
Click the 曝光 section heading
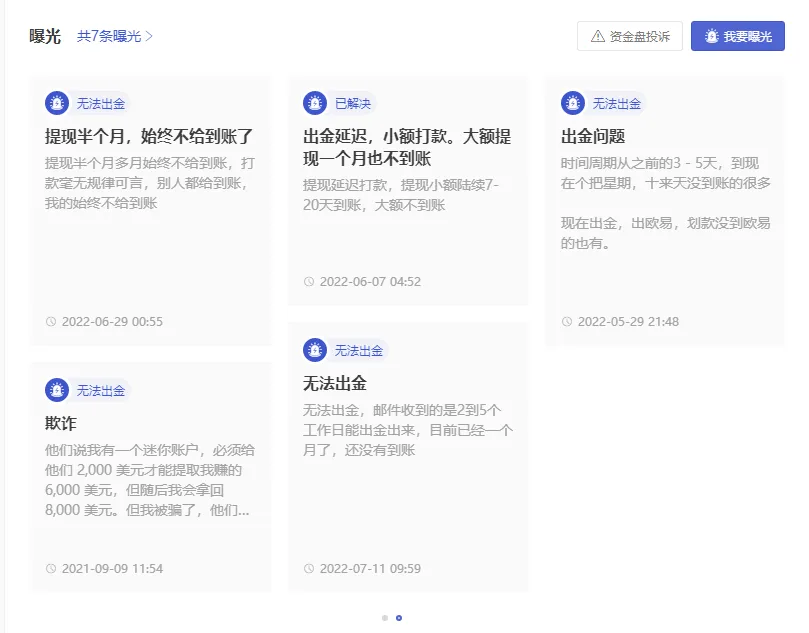[x=45, y=36]
